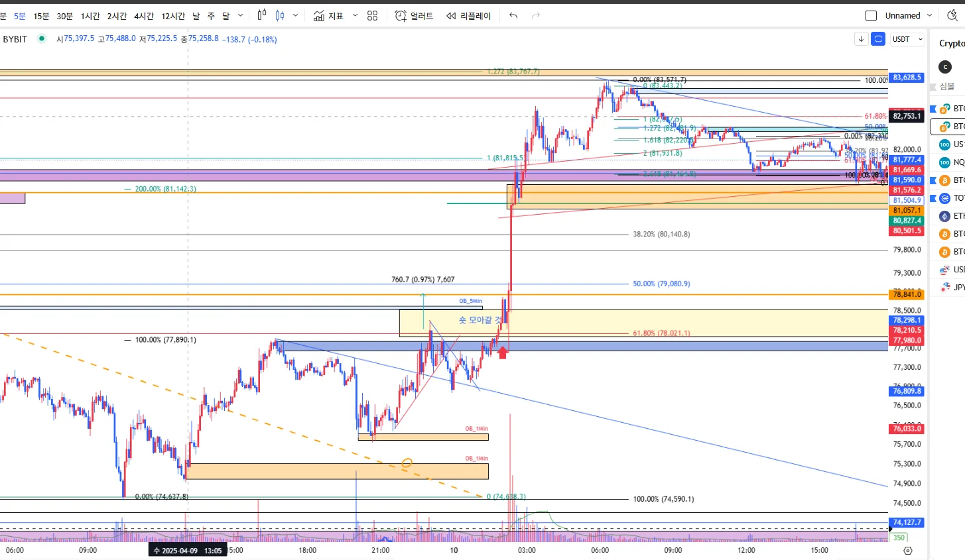Switch the chart to the 15분 timeframe

pos(41,16)
